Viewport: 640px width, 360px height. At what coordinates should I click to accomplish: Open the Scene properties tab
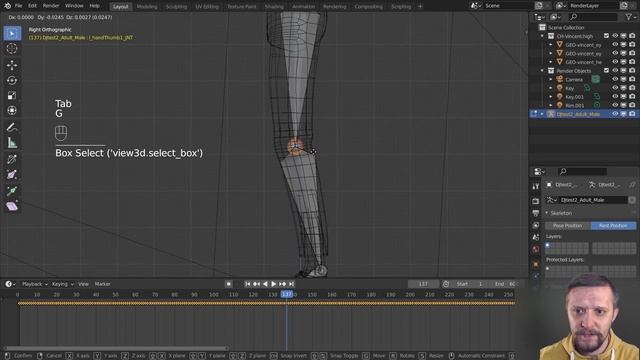(536, 237)
